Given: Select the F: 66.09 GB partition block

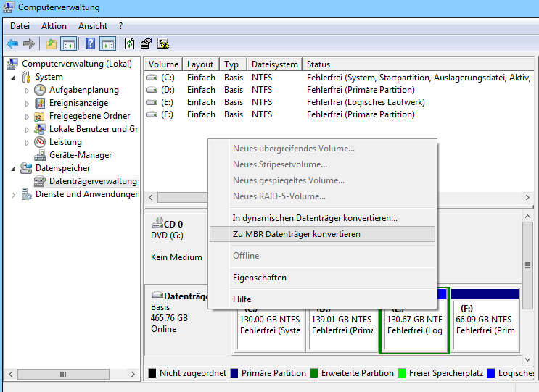Looking at the screenshot, I should (x=485, y=324).
